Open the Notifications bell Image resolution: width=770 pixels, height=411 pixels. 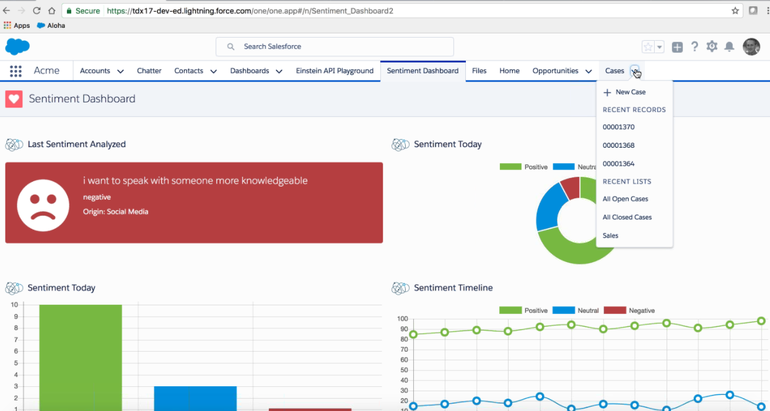pos(729,47)
